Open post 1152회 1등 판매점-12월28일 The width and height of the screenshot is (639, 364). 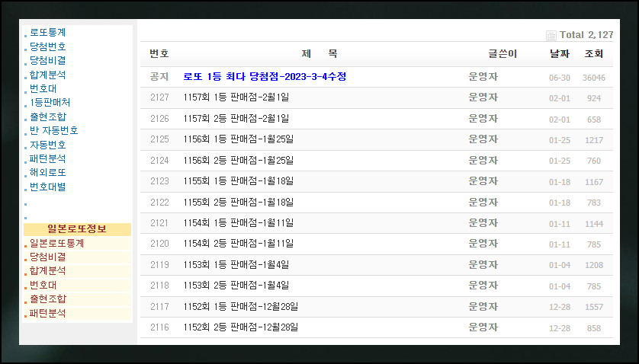[x=241, y=307]
